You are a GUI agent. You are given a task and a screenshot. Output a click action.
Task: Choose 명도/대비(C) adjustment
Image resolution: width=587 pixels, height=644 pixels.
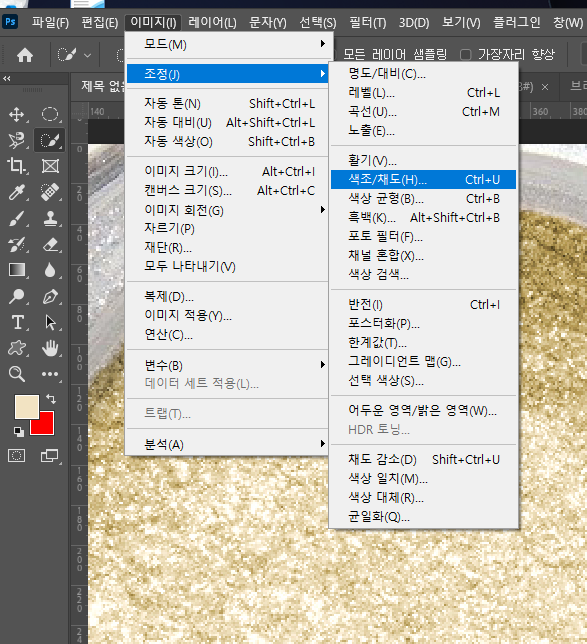pos(423,74)
